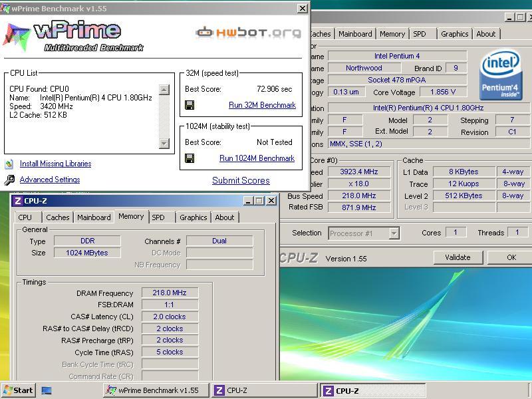Open Install Missing Libraries link
The width and height of the screenshot is (532, 399).
(x=56, y=164)
